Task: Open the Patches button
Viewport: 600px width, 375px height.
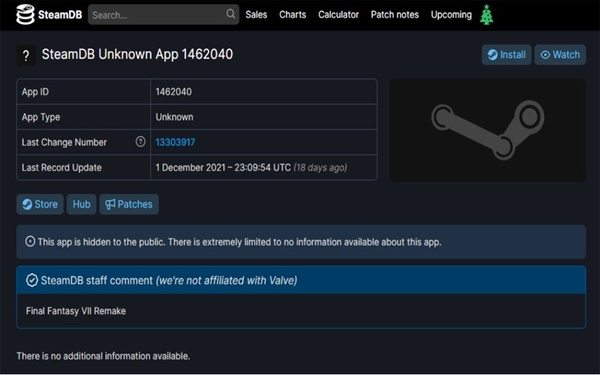Action: [x=129, y=204]
